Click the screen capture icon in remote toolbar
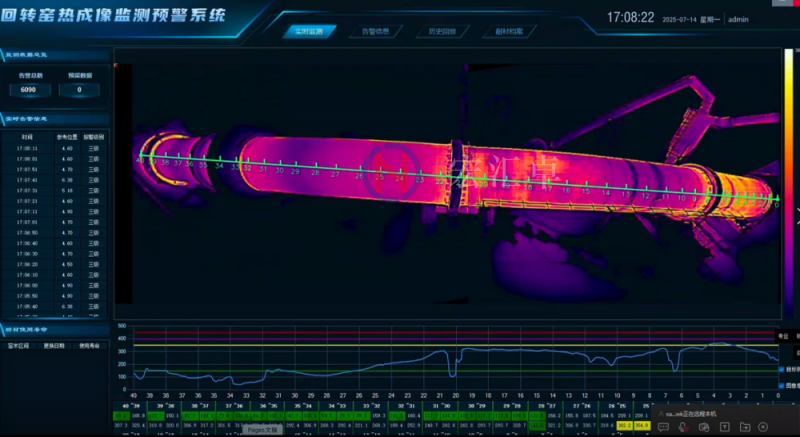Viewport: 800px width, 437px height. point(705,426)
